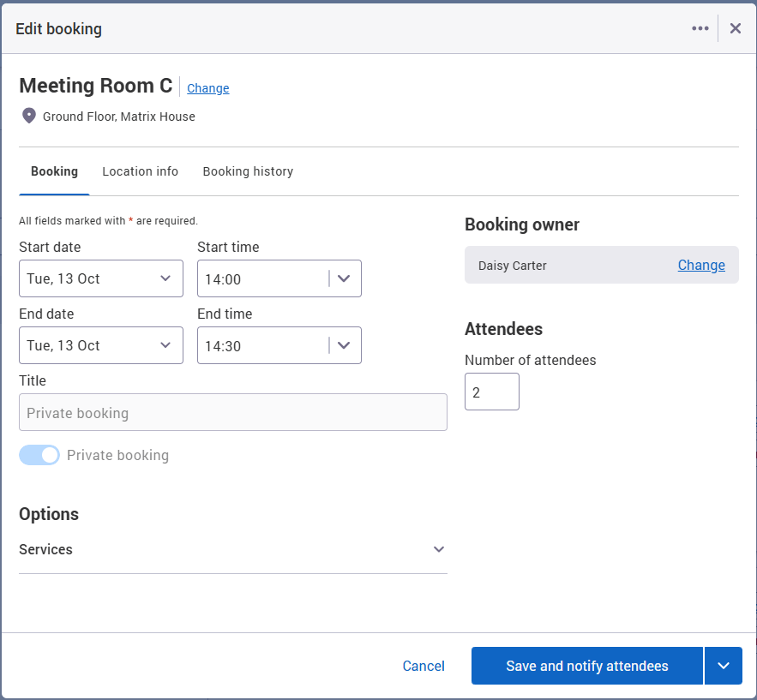The width and height of the screenshot is (757, 700).
Task: Open the three-dot more options menu
Action: coord(700,28)
